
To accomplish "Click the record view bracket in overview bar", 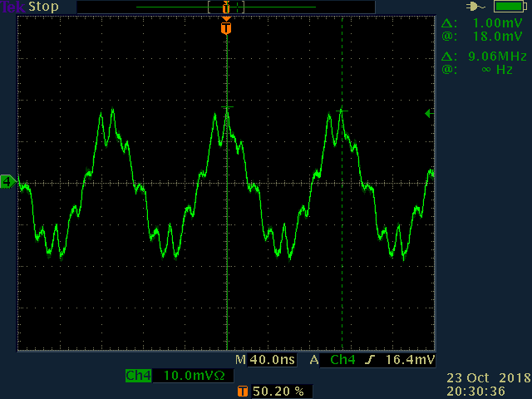I will (226, 7).
